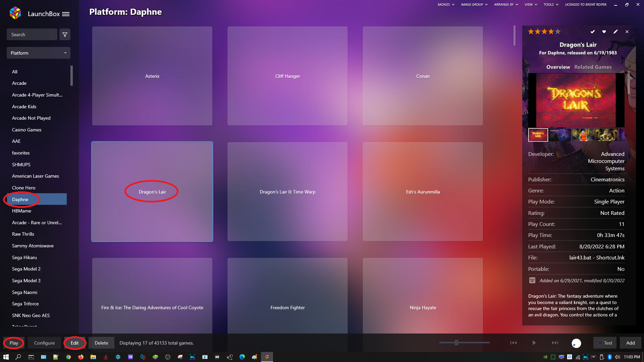Image resolution: width=644 pixels, height=362 pixels.
Task: Switch to the Related Games tab
Action: tap(593, 67)
